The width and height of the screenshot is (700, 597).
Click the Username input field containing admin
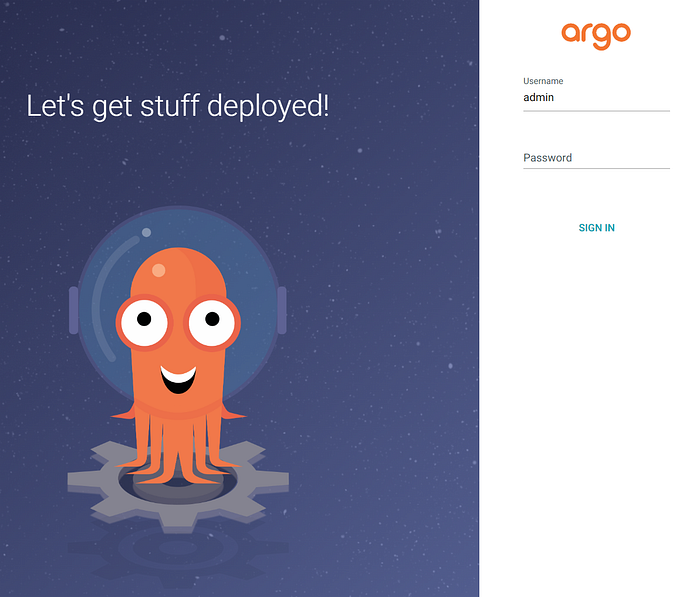click(x=596, y=98)
